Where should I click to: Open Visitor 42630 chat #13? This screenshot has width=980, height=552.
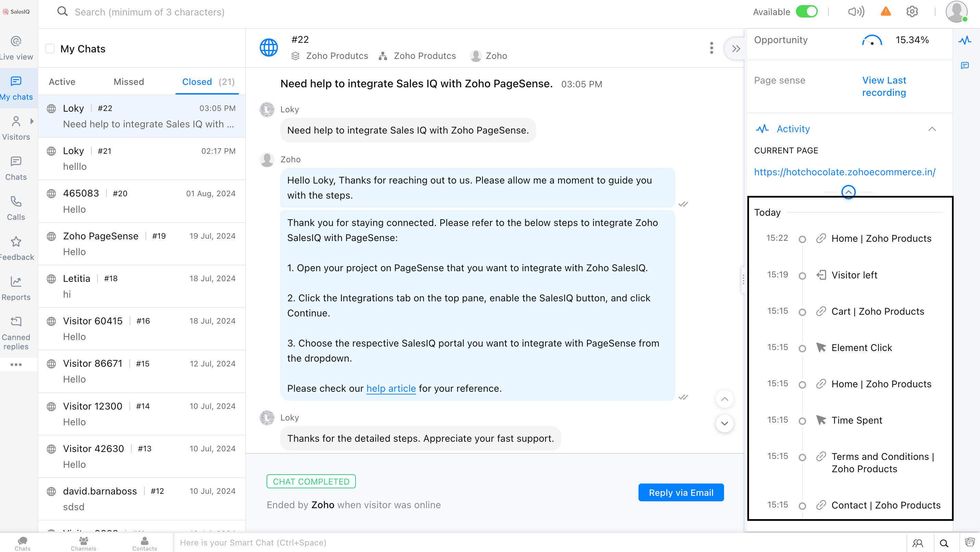142,456
